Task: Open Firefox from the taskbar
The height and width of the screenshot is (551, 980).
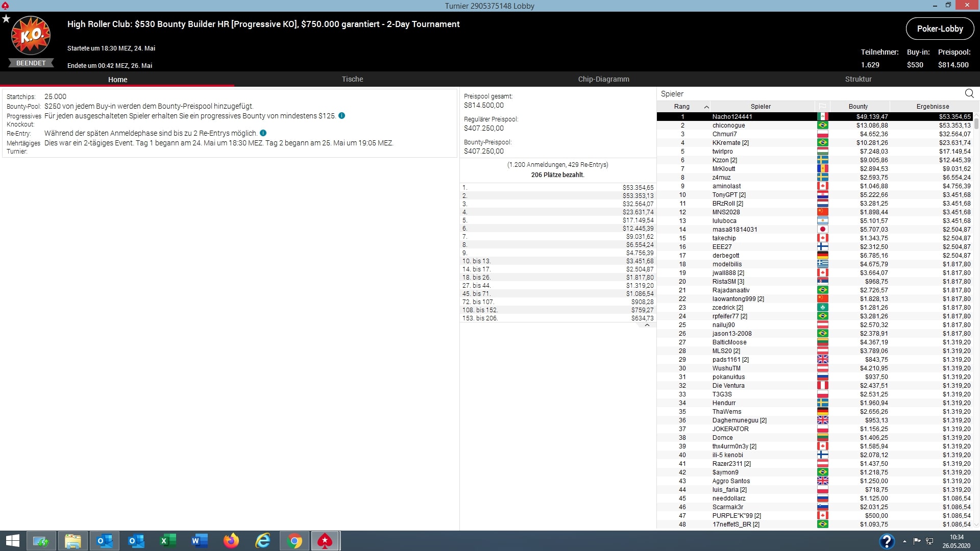Action: pos(231,541)
